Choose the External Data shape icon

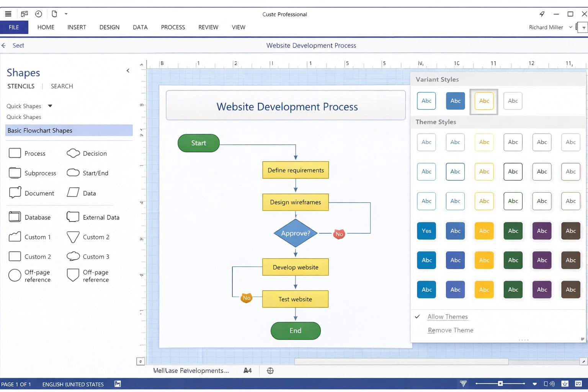point(73,217)
